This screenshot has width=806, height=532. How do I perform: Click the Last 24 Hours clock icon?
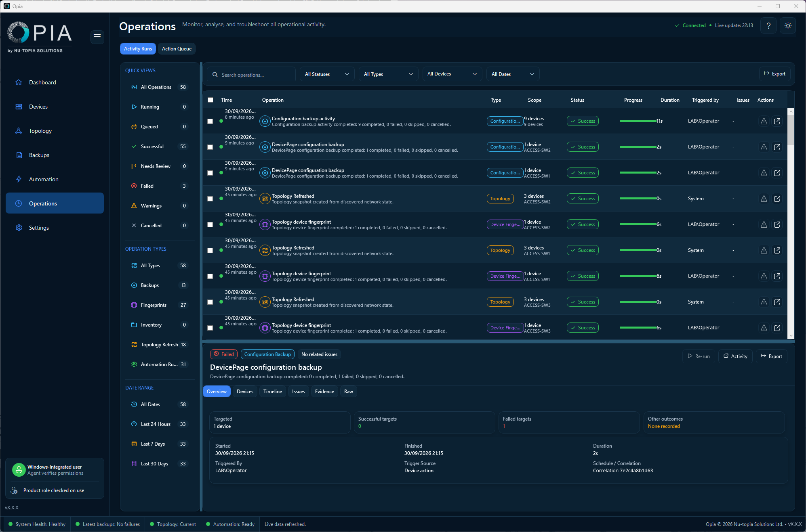coord(134,424)
